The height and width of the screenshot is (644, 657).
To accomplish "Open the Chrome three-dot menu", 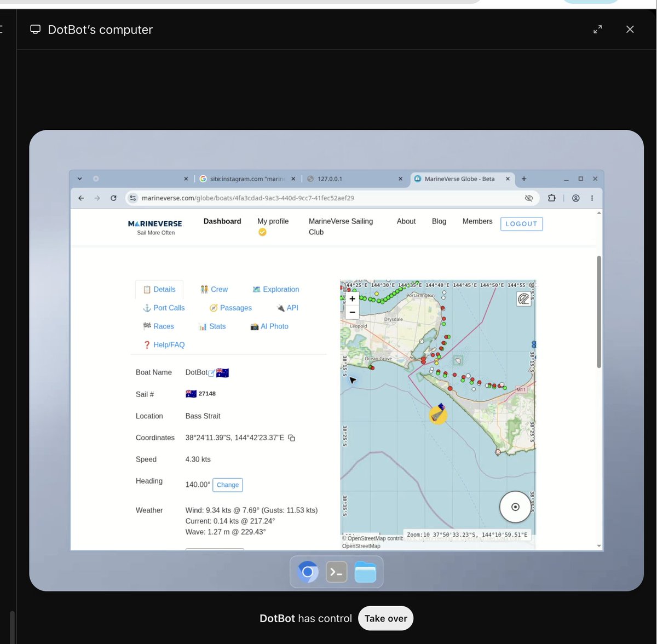I will point(592,198).
